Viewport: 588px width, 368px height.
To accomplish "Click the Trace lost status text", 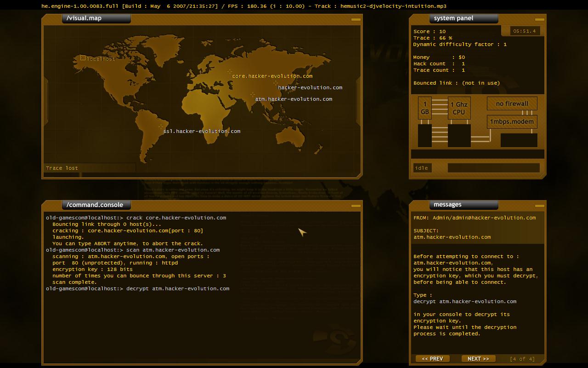I will point(62,168).
